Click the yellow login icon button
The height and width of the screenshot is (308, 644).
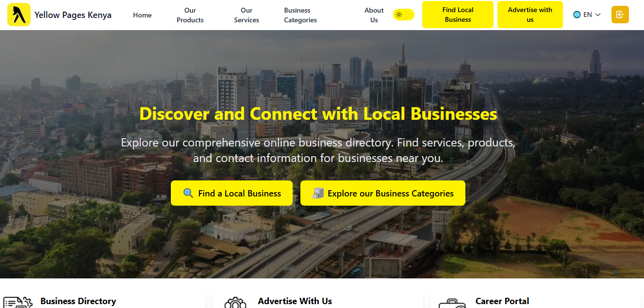[x=620, y=15]
